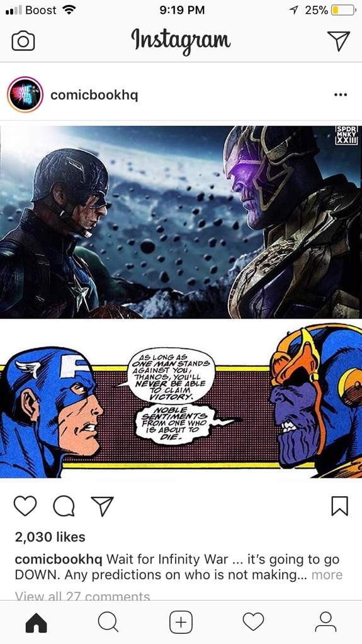
Task: Open your Profile tab
Action: click(x=326, y=622)
